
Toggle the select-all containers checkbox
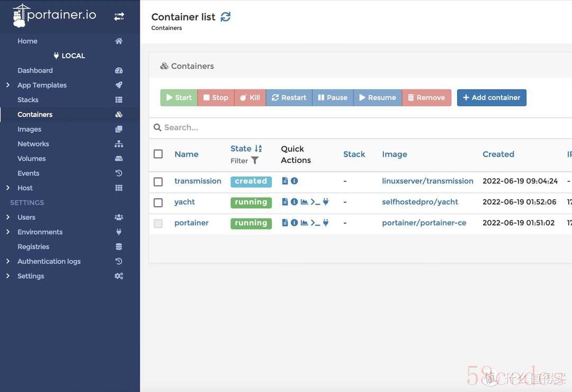158,154
